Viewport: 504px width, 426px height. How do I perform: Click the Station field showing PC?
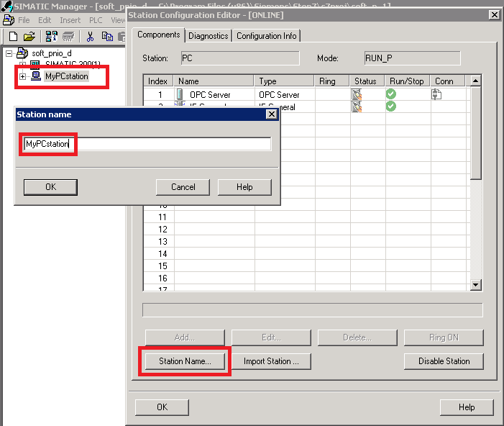(x=240, y=58)
